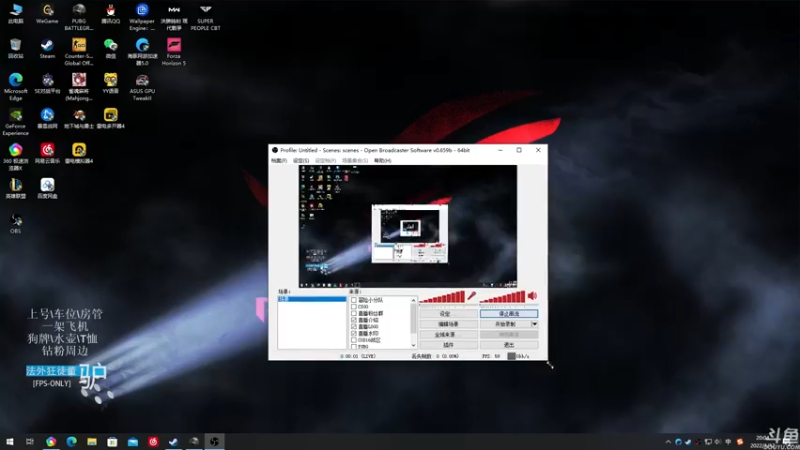Toggle the first source checkbox in OBS list
The image size is (800, 450).
pos(354,300)
